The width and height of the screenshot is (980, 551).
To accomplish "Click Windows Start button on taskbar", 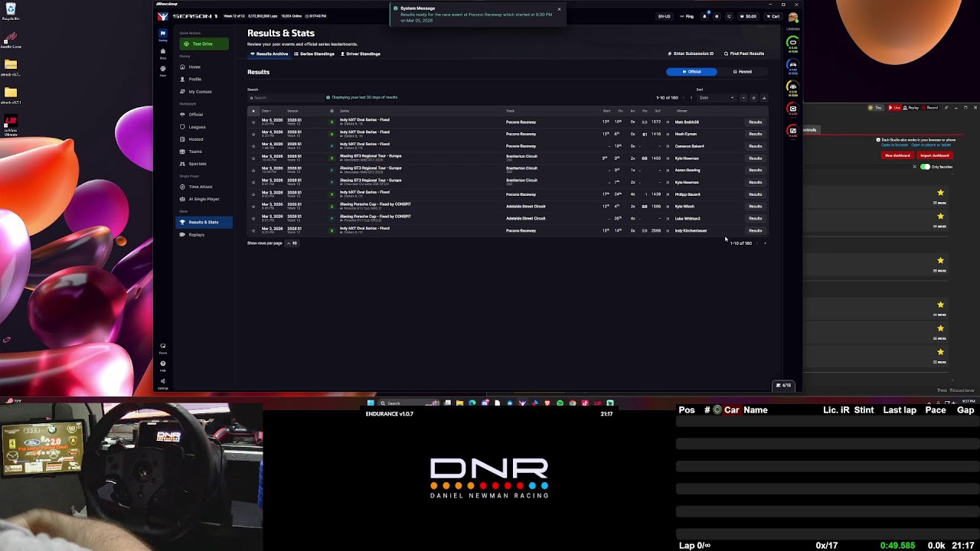I will [x=371, y=403].
